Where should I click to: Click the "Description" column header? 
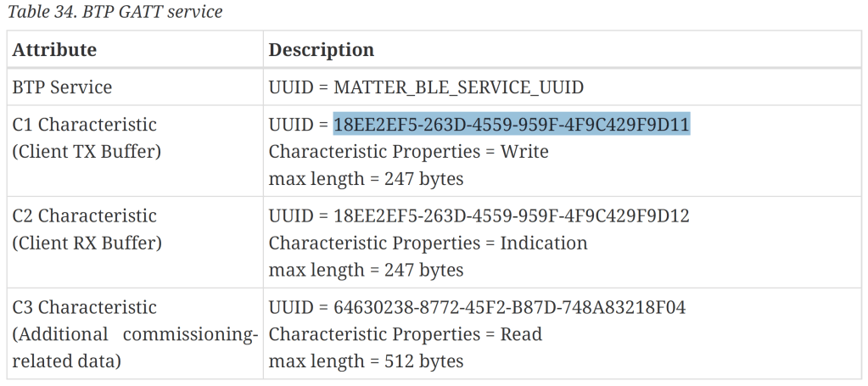pos(321,50)
